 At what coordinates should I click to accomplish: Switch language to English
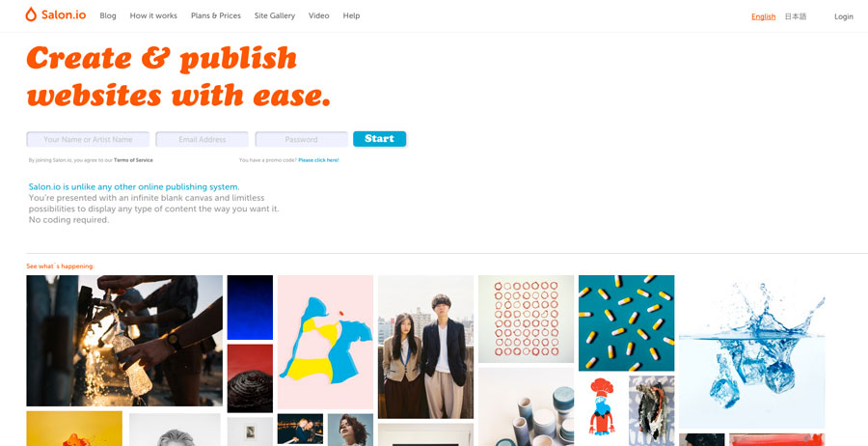(764, 16)
